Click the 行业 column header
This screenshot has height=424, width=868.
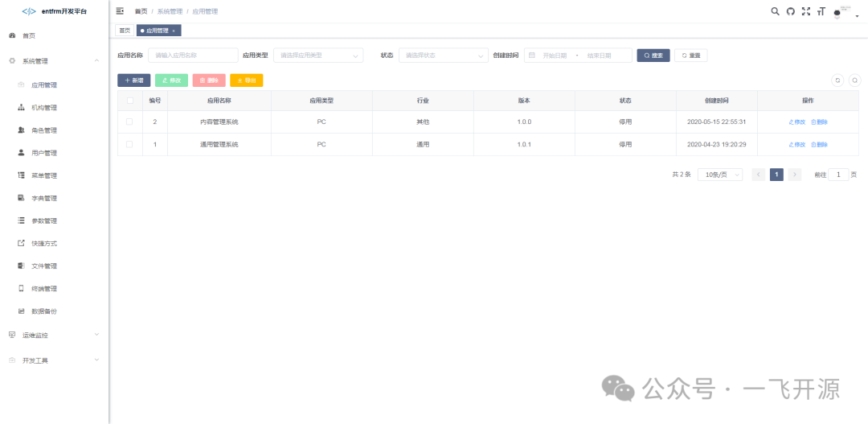coord(423,101)
